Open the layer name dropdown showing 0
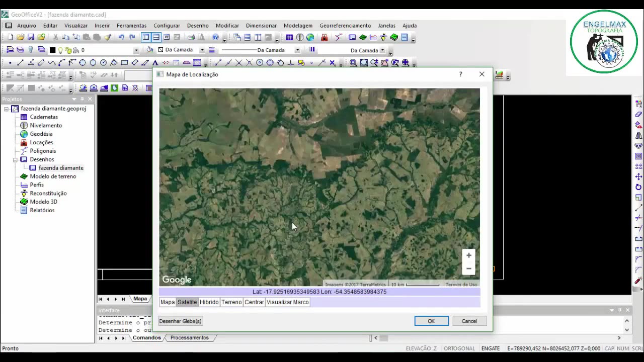This screenshot has width=644, height=362. 136,50
